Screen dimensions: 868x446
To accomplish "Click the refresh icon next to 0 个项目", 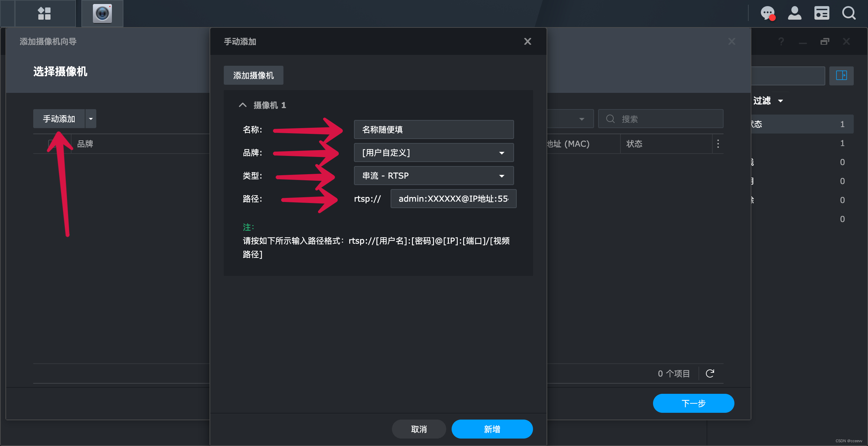I will coord(710,373).
